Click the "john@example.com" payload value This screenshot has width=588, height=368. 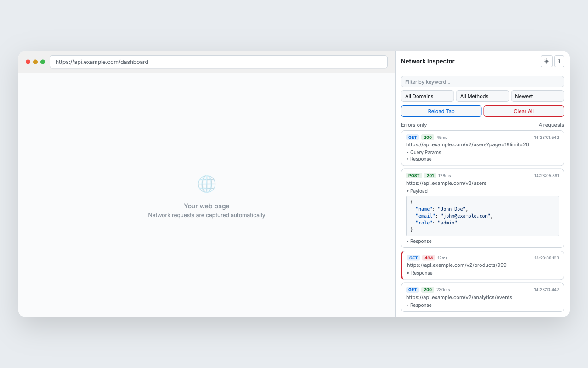465,216
